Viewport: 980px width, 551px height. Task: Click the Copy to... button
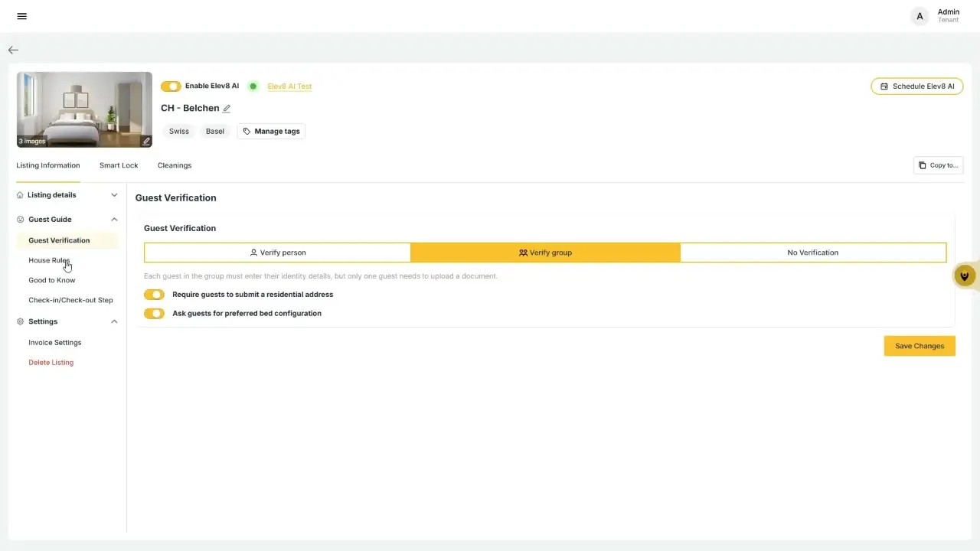(x=939, y=165)
